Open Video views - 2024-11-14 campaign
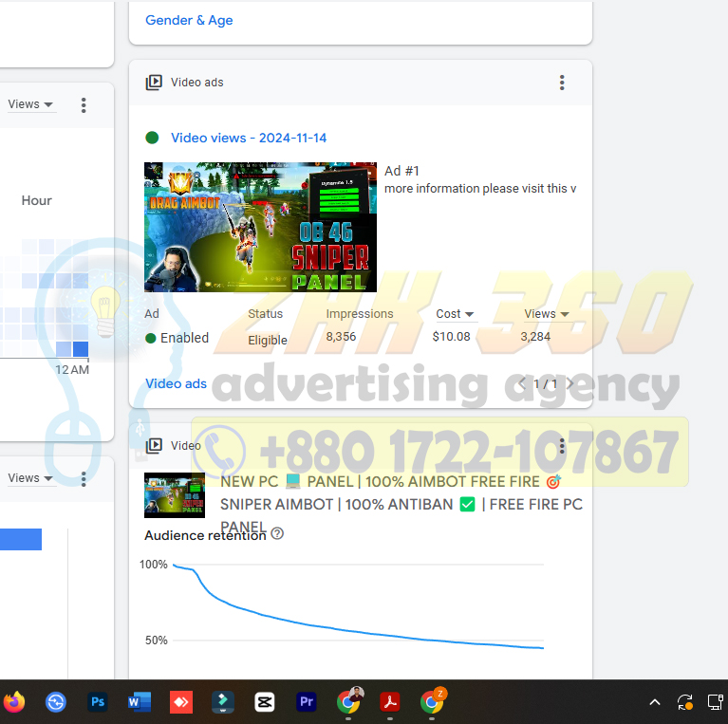Screen dimensions: 728x724 pos(249,138)
